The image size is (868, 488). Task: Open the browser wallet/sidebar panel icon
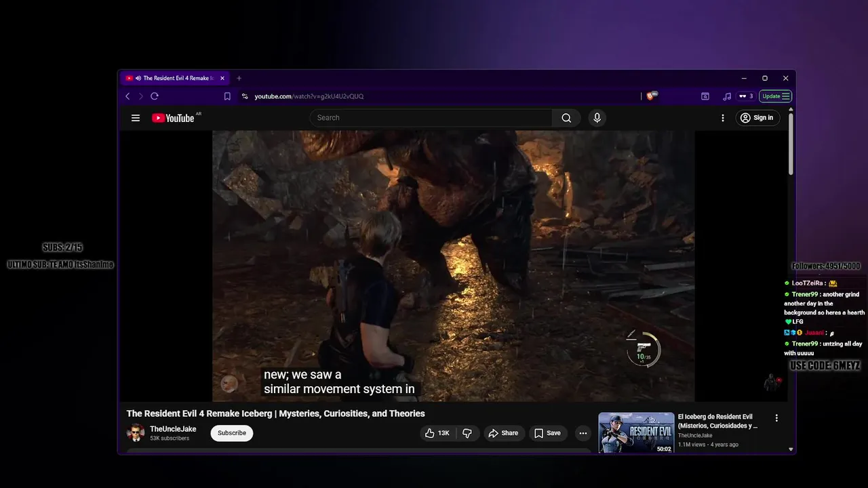point(705,96)
